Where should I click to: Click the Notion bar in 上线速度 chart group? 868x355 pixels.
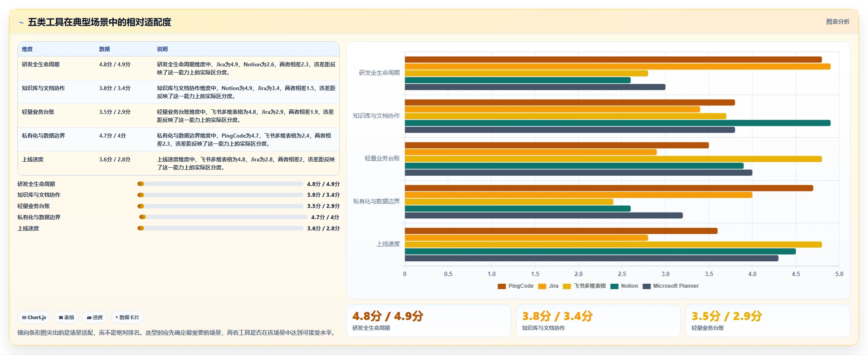tap(600, 251)
